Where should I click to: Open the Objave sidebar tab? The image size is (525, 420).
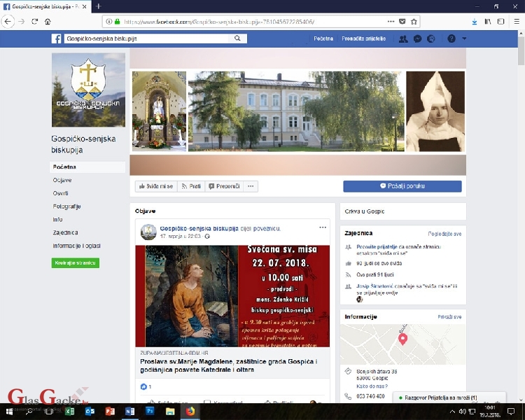pos(62,180)
